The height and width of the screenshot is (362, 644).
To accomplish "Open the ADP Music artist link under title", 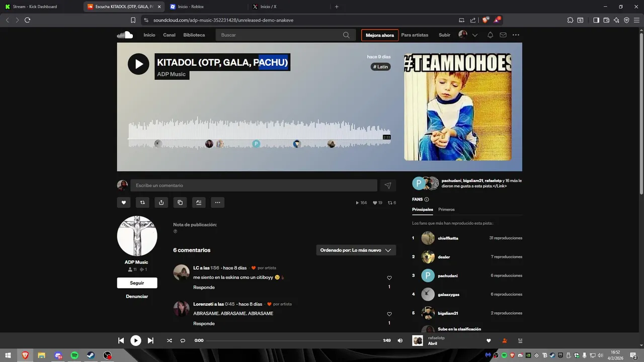I will [x=172, y=74].
